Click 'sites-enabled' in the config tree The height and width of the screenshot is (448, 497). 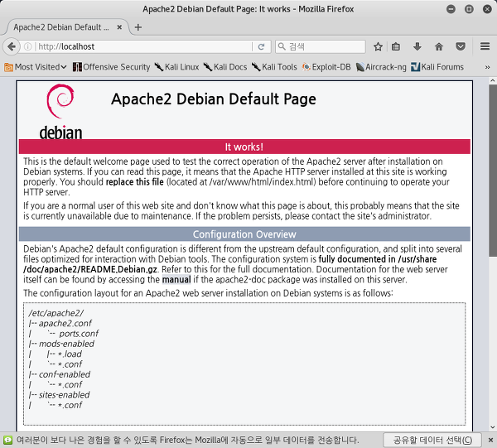pos(65,395)
